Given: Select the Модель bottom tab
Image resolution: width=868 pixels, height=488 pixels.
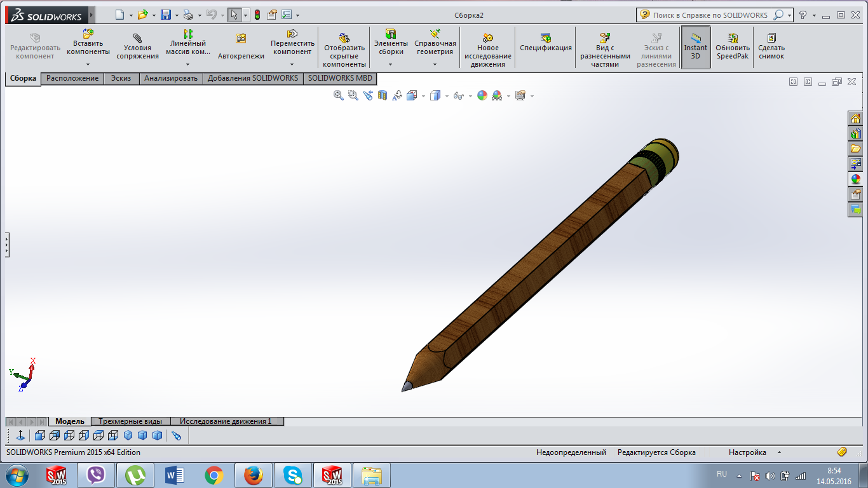Looking at the screenshot, I should click(x=70, y=421).
